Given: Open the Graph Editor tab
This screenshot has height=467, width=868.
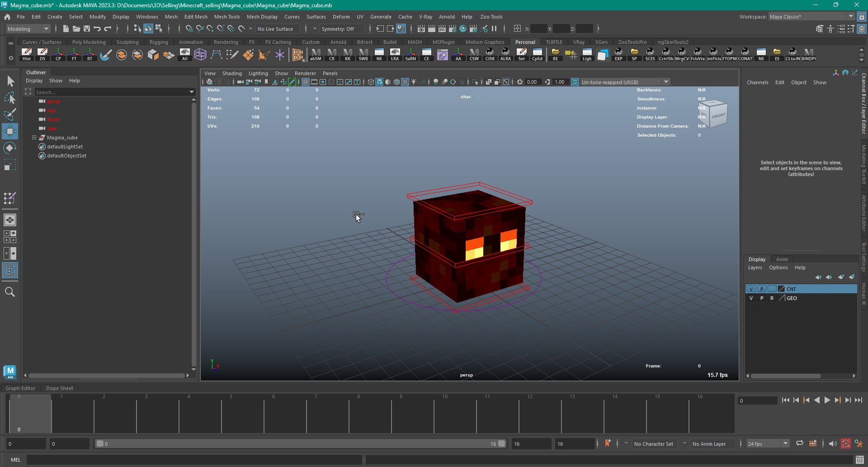Looking at the screenshot, I should click(x=20, y=388).
